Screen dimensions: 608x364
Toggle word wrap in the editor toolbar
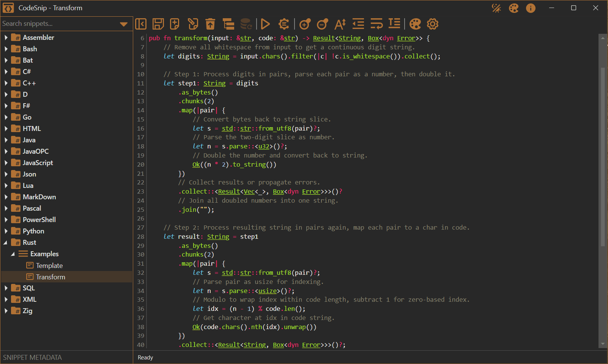(x=376, y=24)
